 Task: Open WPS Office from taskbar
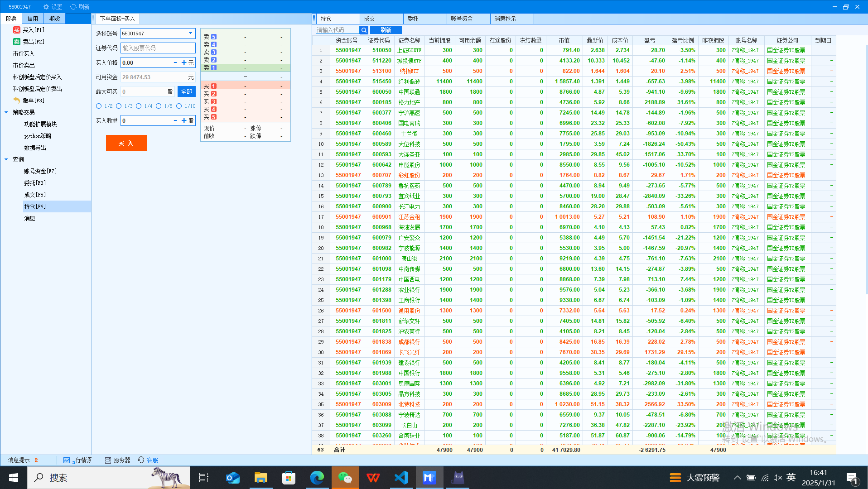(373, 478)
